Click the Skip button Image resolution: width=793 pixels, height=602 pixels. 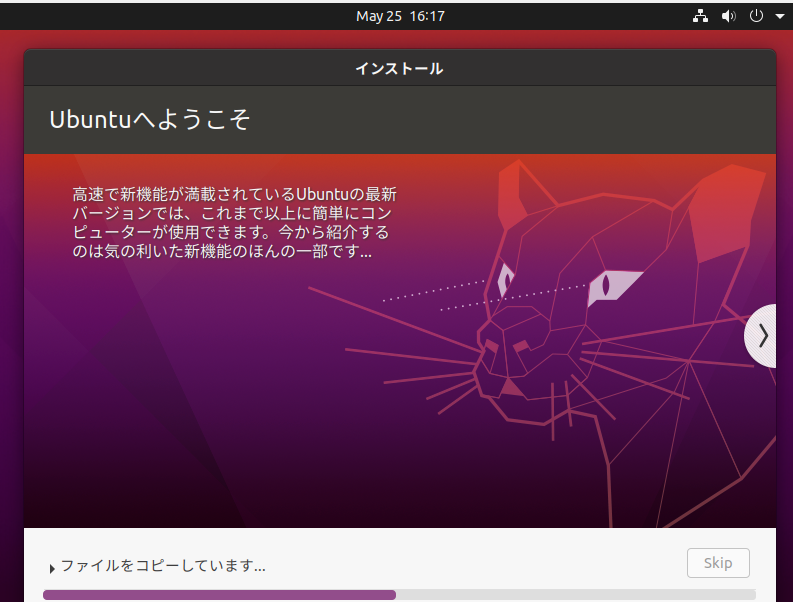pos(718,563)
